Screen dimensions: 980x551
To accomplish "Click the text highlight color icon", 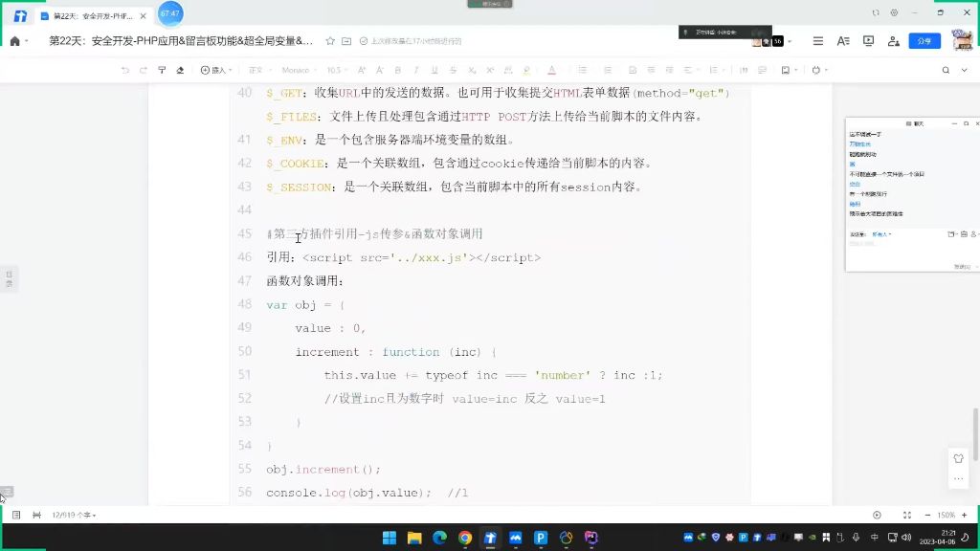I will (x=527, y=70).
